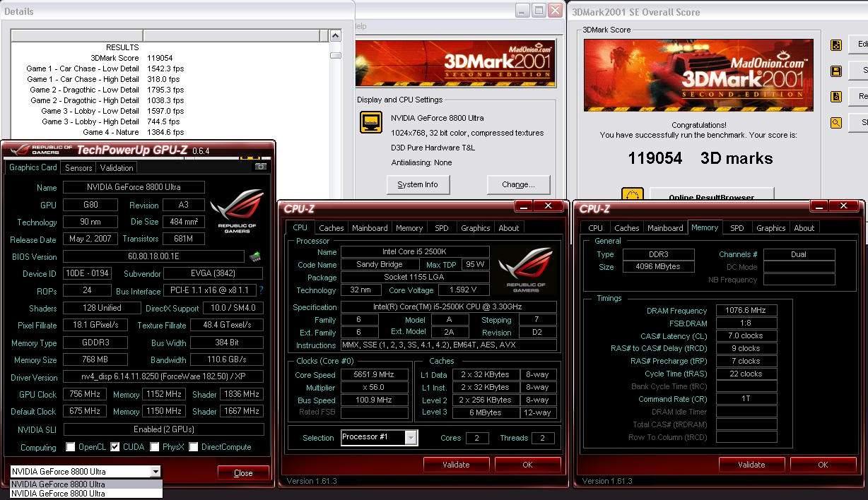Screen dimensions: 868x500
Task: Click the Threads count field in CPU-Z
Action: coord(543,438)
